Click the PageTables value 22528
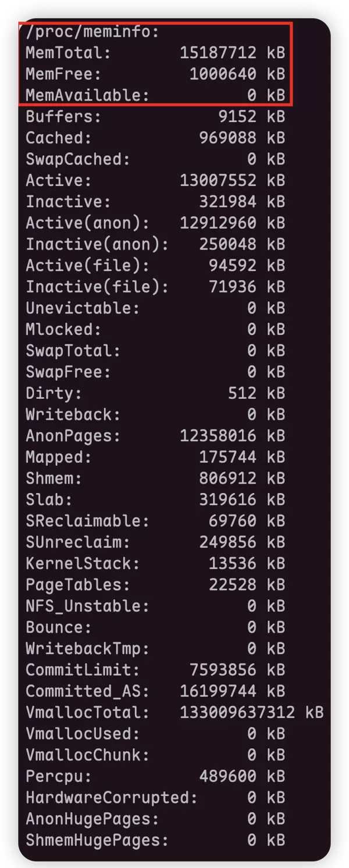This screenshot has height=868, width=349. [x=233, y=584]
